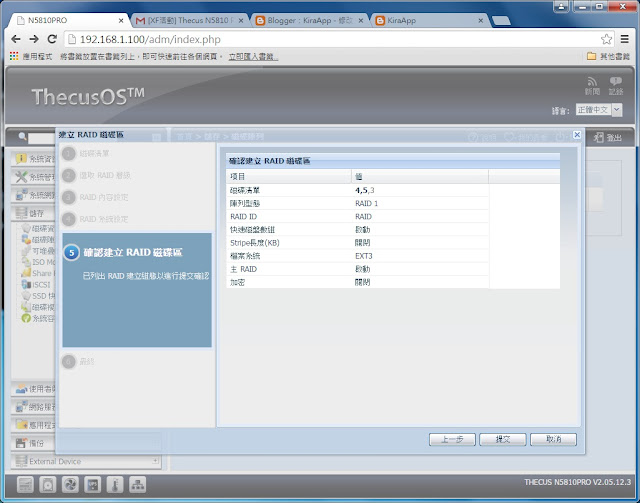This screenshot has width=640, height=503.
Task: Click the Chrome user profile button
Action: (562, 6)
